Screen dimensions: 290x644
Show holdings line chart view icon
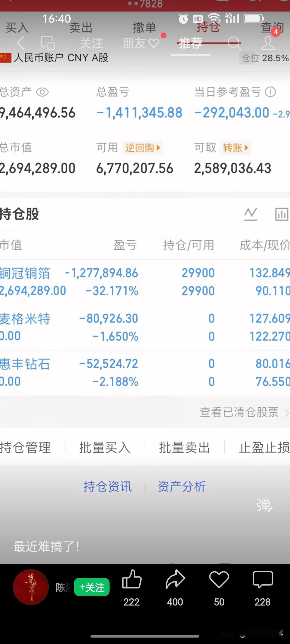(x=251, y=214)
